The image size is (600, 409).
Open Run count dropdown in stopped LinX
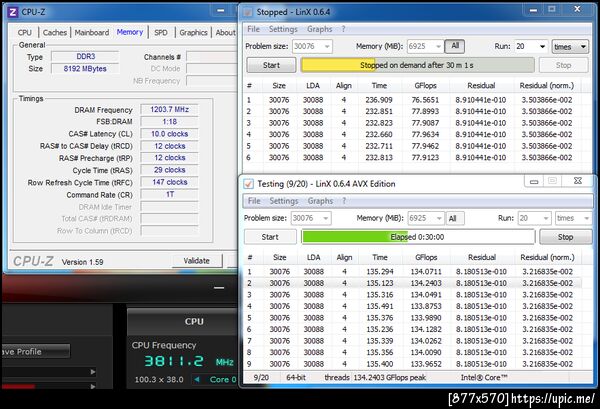pyautogui.click(x=542, y=46)
